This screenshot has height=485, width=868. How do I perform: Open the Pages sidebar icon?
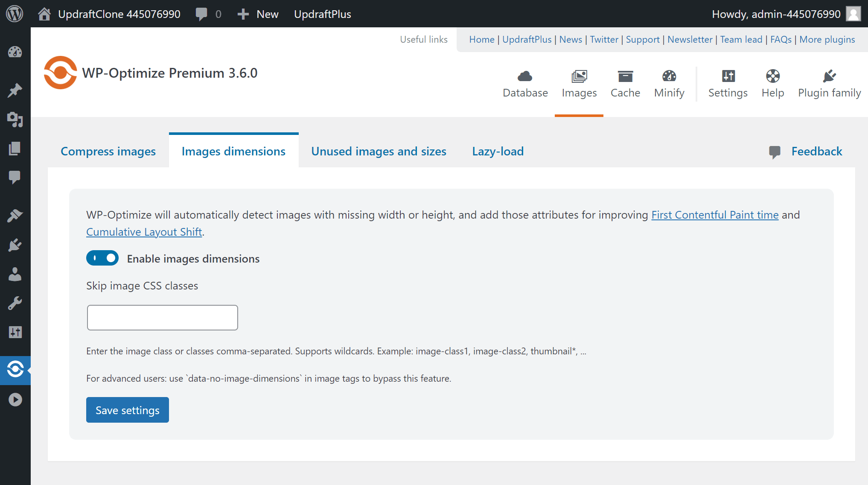pyautogui.click(x=15, y=149)
